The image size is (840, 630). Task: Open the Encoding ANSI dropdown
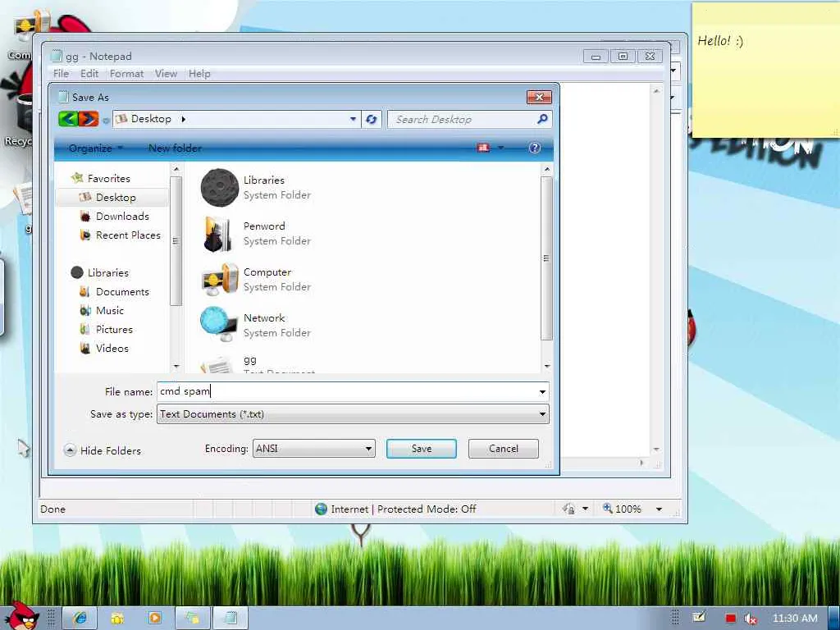(368, 449)
